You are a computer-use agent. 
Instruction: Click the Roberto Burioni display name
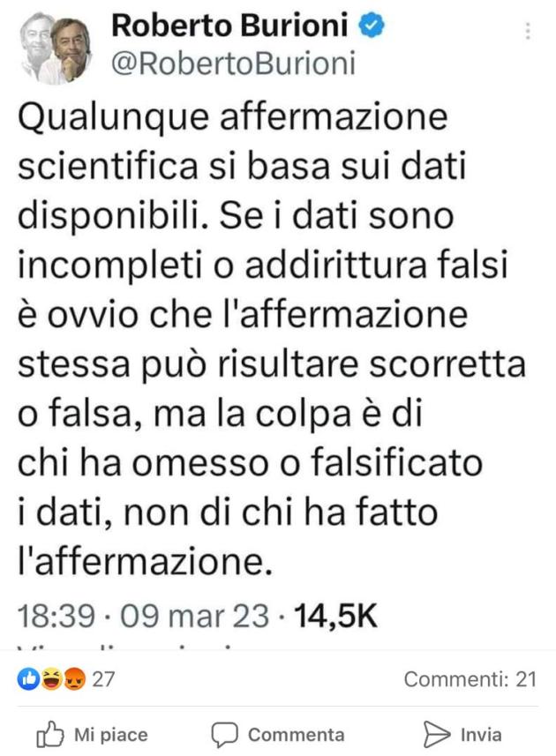[x=229, y=25]
